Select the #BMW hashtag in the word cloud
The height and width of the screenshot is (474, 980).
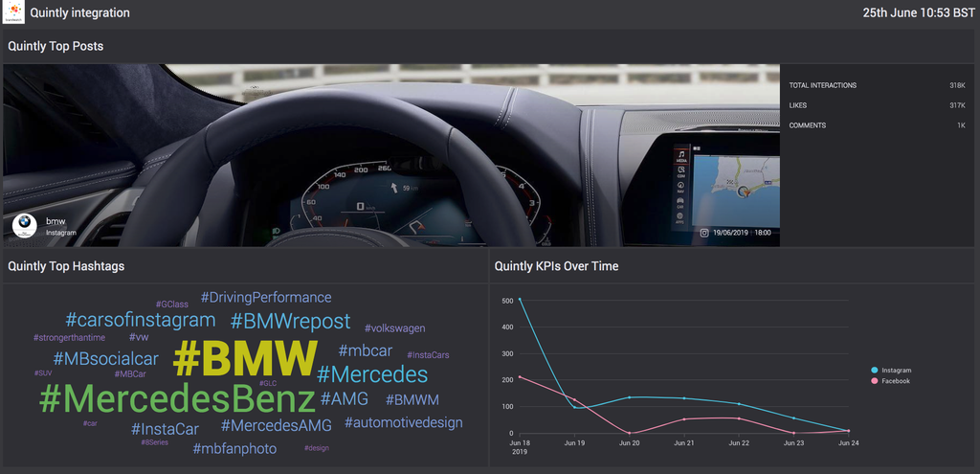pyautogui.click(x=245, y=359)
